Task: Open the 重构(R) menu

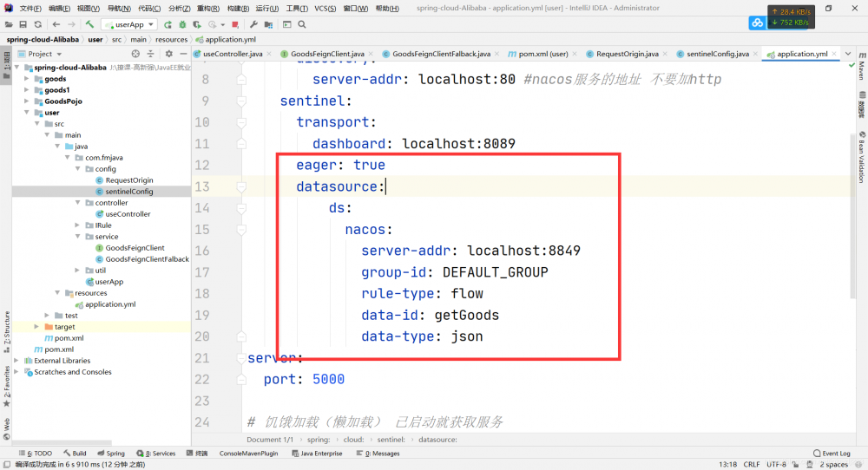Action: [208, 9]
